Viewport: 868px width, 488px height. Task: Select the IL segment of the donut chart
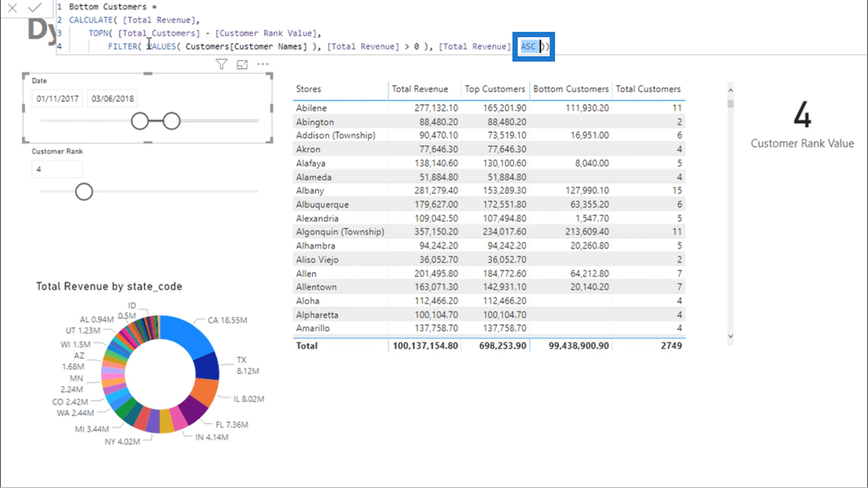click(x=205, y=391)
